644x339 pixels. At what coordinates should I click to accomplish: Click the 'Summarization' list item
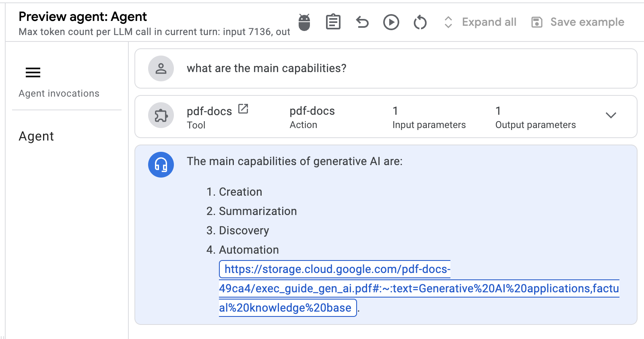(x=258, y=211)
